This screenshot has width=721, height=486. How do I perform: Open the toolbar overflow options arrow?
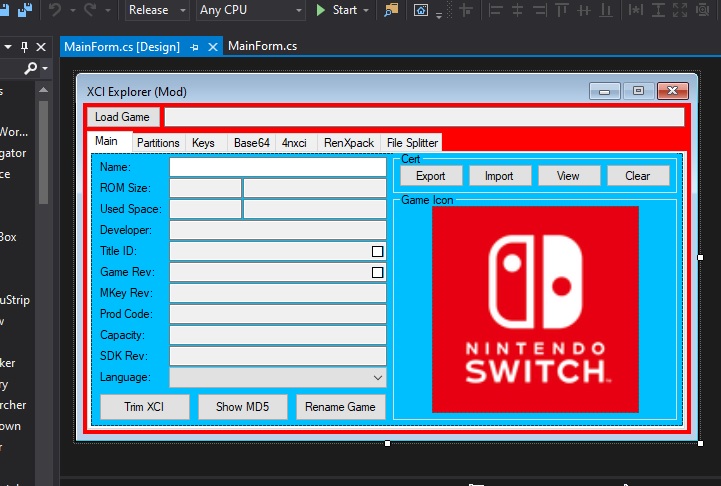tap(439, 15)
